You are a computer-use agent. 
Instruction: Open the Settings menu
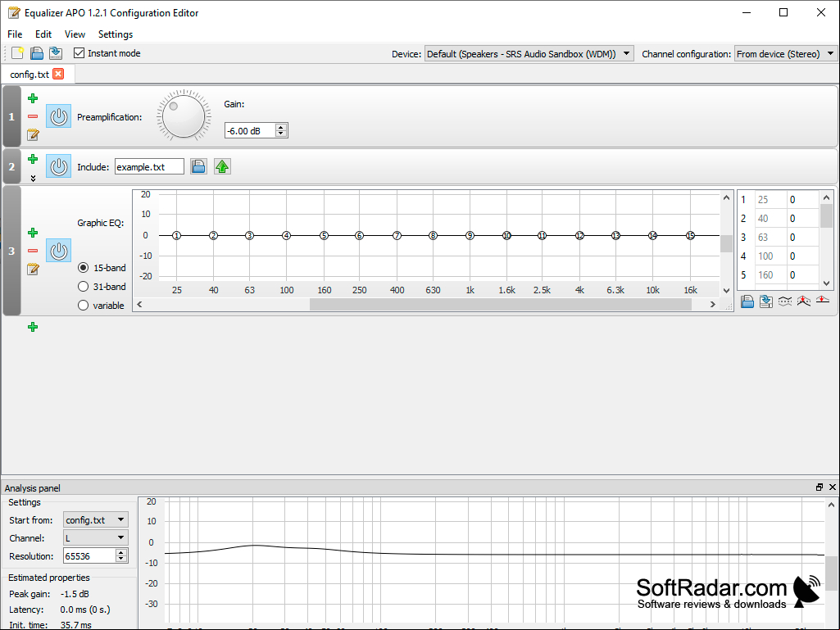click(x=116, y=34)
